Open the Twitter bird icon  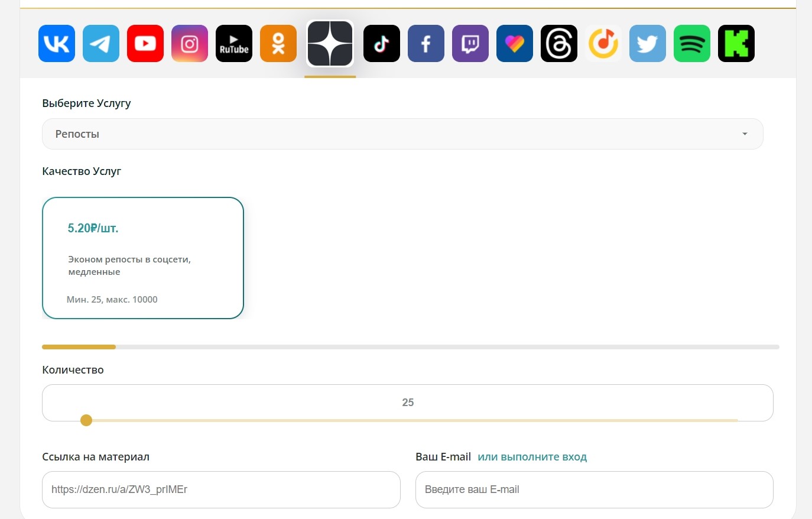coord(648,43)
